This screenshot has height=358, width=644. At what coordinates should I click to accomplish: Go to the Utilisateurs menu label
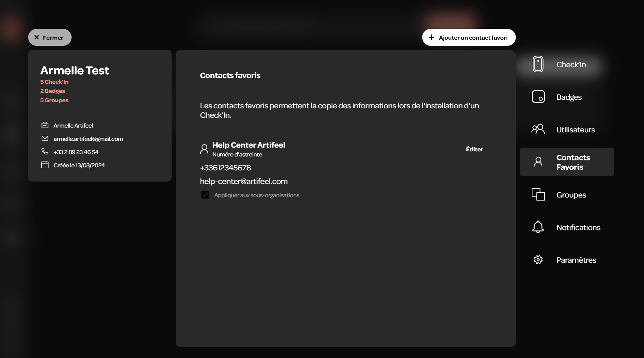575,130
